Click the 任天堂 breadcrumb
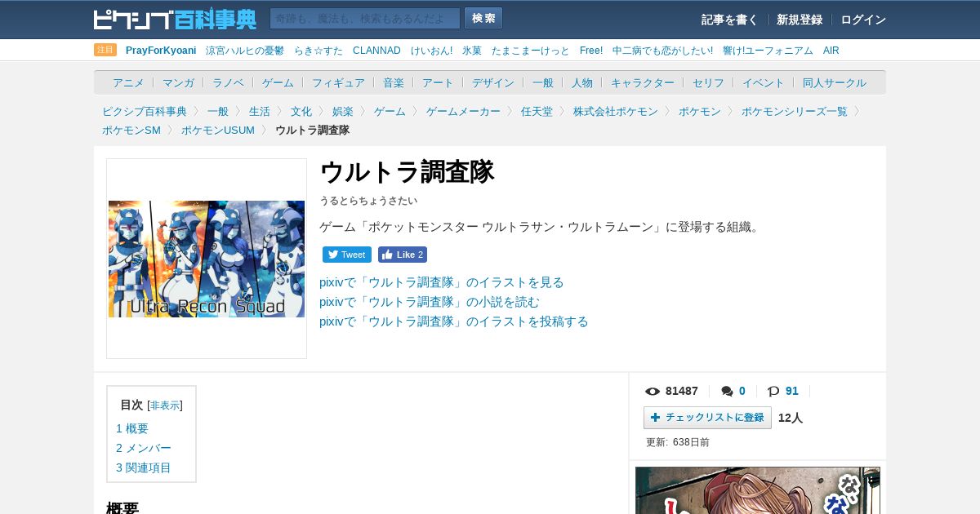Image resolution: width=980 pixels, height=514 pixels. pyautogui.click(x=537, y=112)
